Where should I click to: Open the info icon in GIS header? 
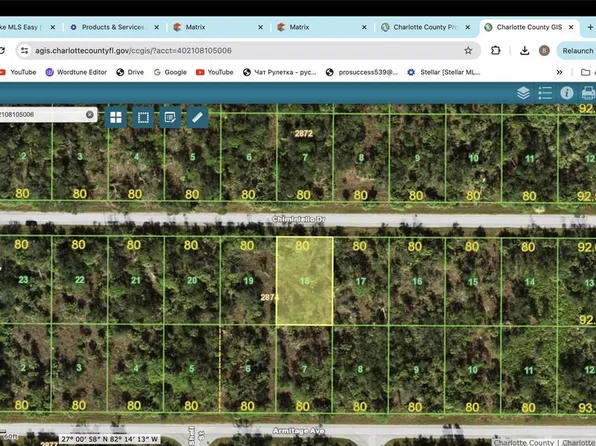tap(567, 93)
